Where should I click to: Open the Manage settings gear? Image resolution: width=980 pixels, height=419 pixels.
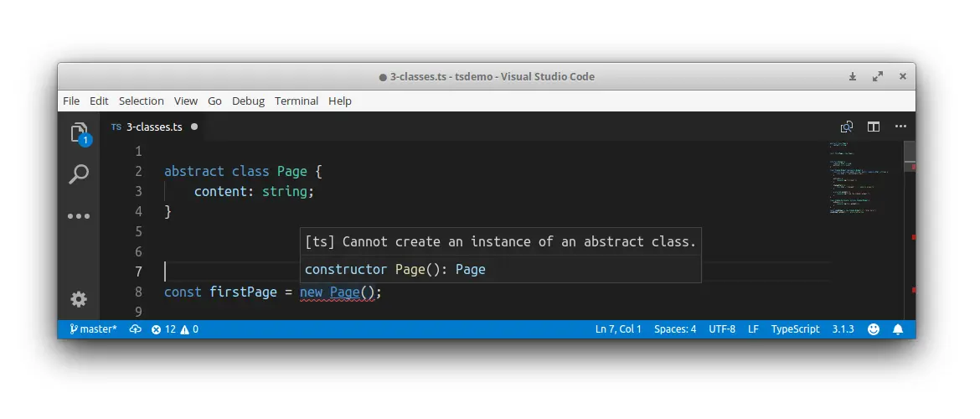click(79, 299)
